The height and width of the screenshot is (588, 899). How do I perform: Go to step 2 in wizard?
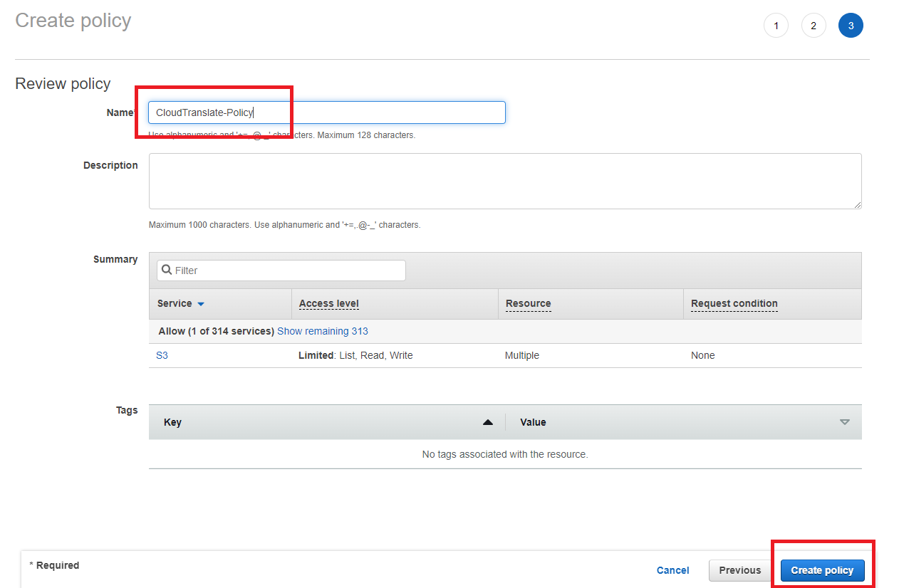coord(814,26)
